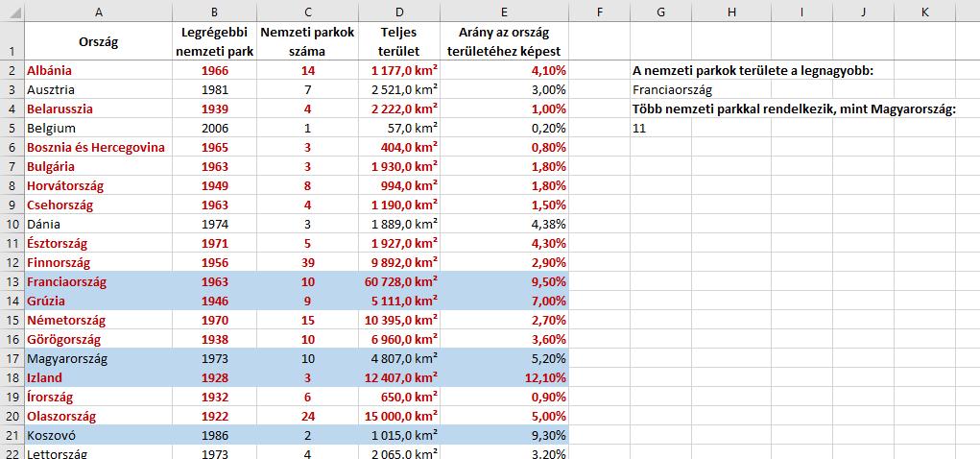Select the '57,0 km²' area cell
This screenshot has height=459, width=980.
point(398,129)
